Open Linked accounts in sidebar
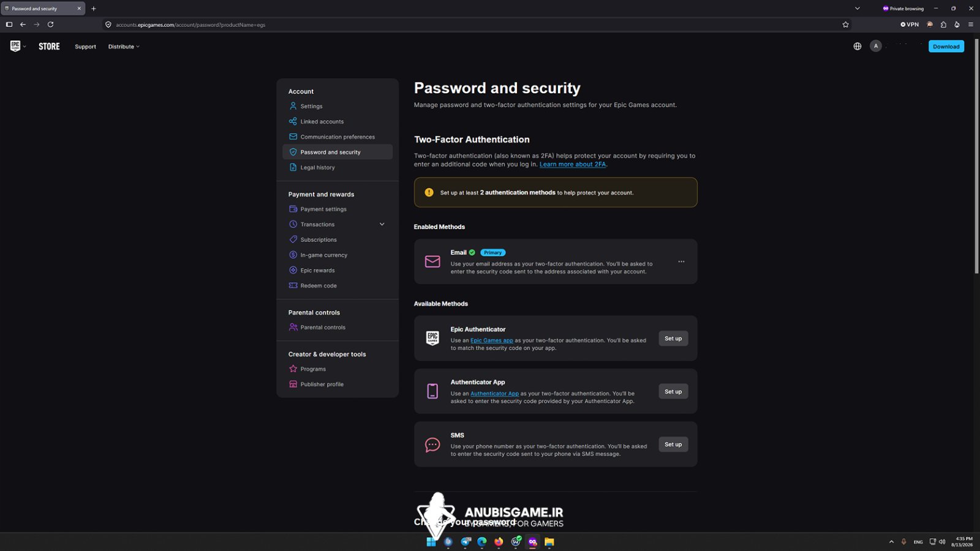Image resolution: width=980 pixels, height=551 pixels. [x=337, y=121]
